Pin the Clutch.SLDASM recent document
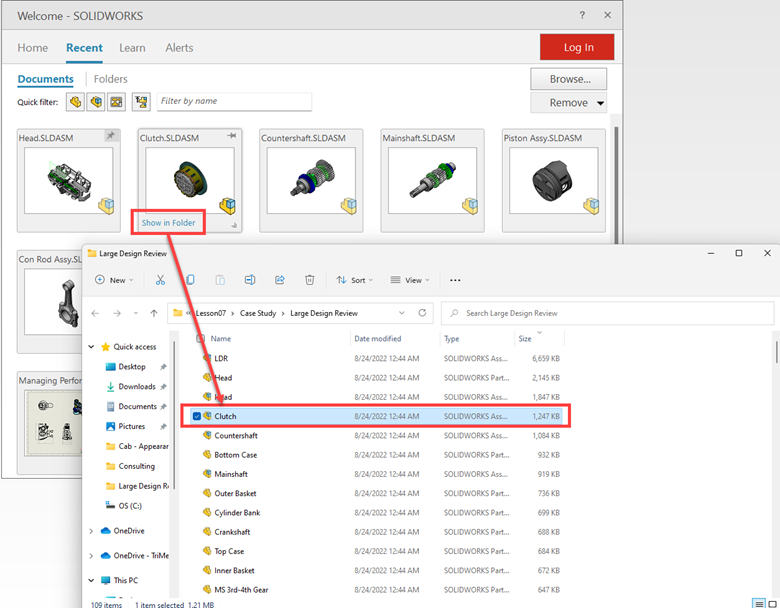This screenshot has height=608, width=780. [x=232, y=136]
